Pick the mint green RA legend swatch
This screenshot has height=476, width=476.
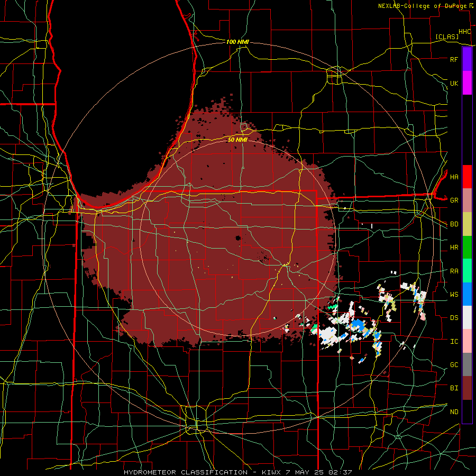pos(467,271)
